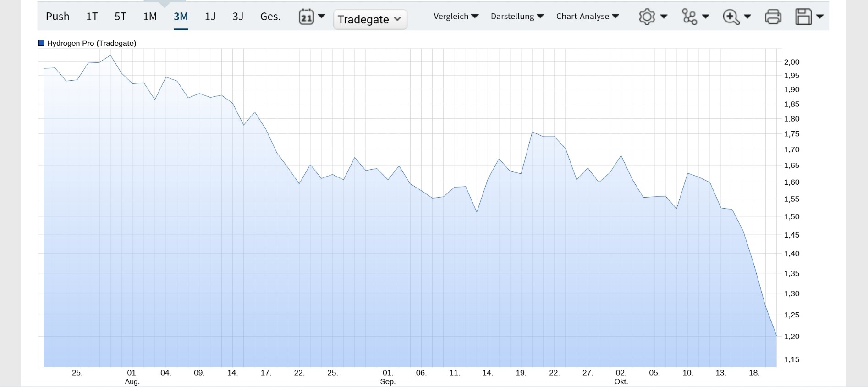Click the zoom magnifier icon

click(731, 17)
